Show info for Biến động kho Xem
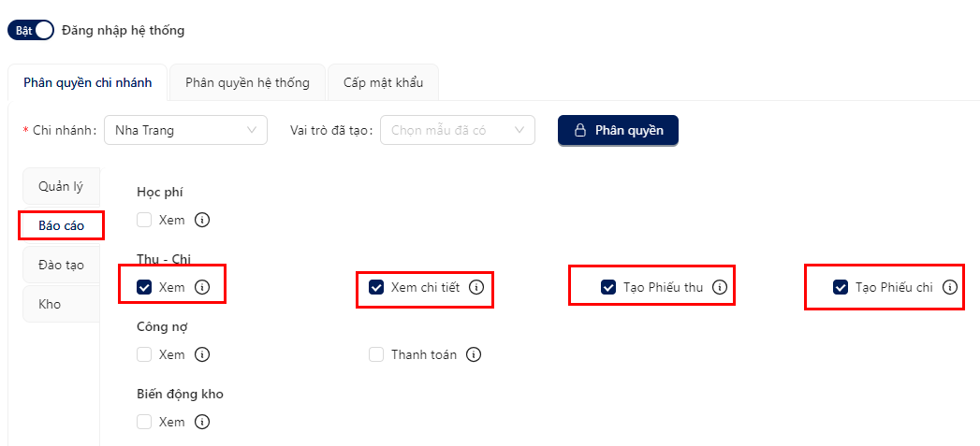This screenshot has height=446, width=980. (x=202, y=423)
